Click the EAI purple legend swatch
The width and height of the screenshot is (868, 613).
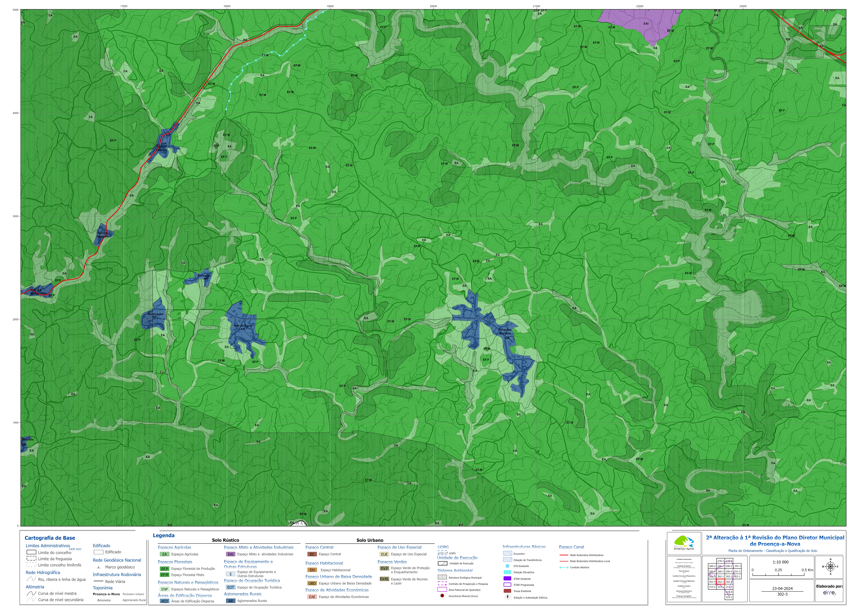231,554
